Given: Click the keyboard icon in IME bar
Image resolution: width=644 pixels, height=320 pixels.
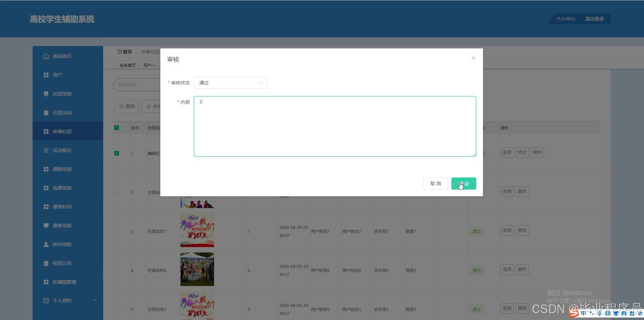Looking at the screenshot, I should tap(608, 313).
